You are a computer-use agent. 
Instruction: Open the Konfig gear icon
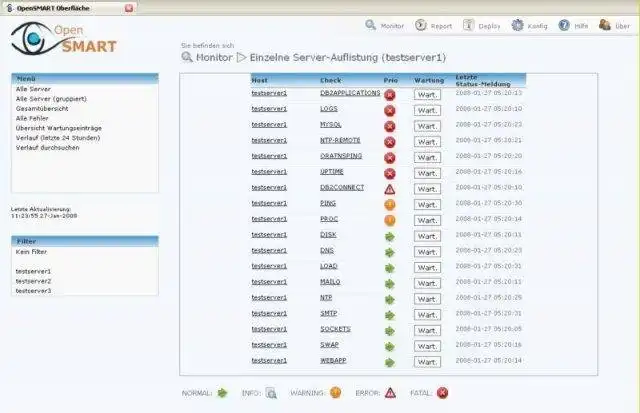click(518, 25)
